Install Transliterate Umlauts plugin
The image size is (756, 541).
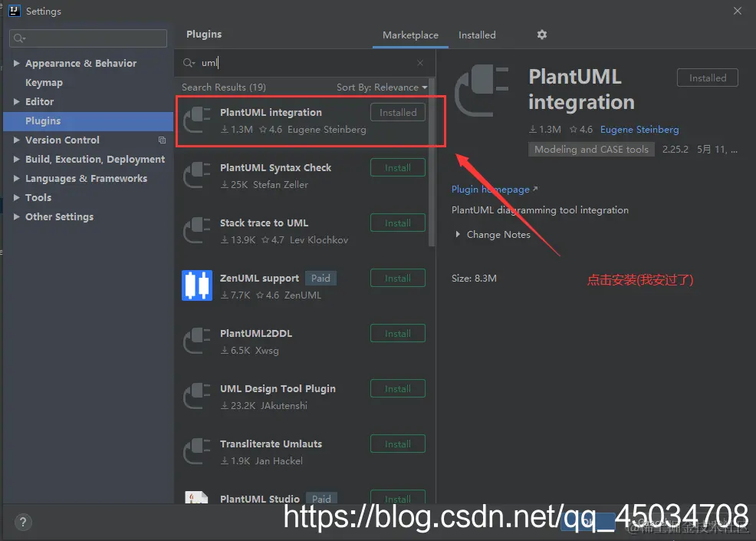[x=398, y=444]
